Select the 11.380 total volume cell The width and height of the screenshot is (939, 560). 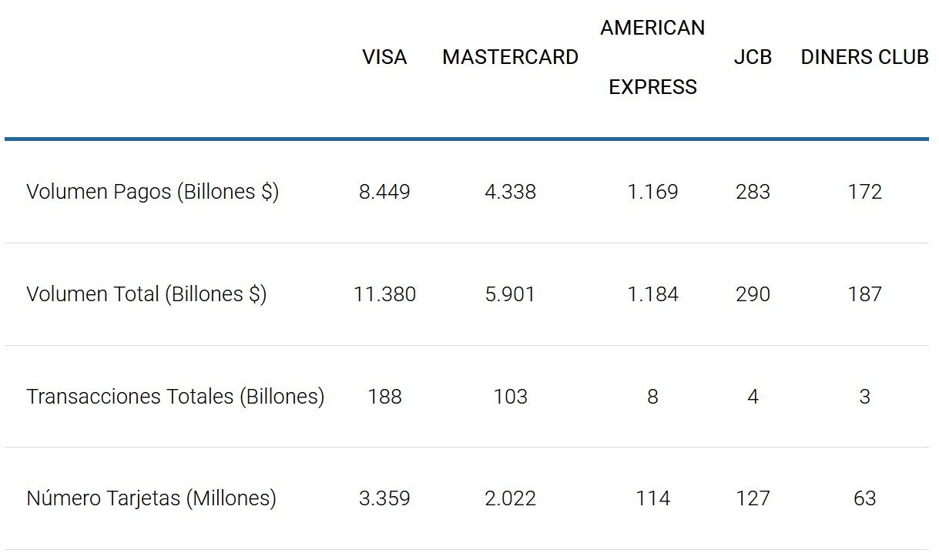tap(384, 294)
